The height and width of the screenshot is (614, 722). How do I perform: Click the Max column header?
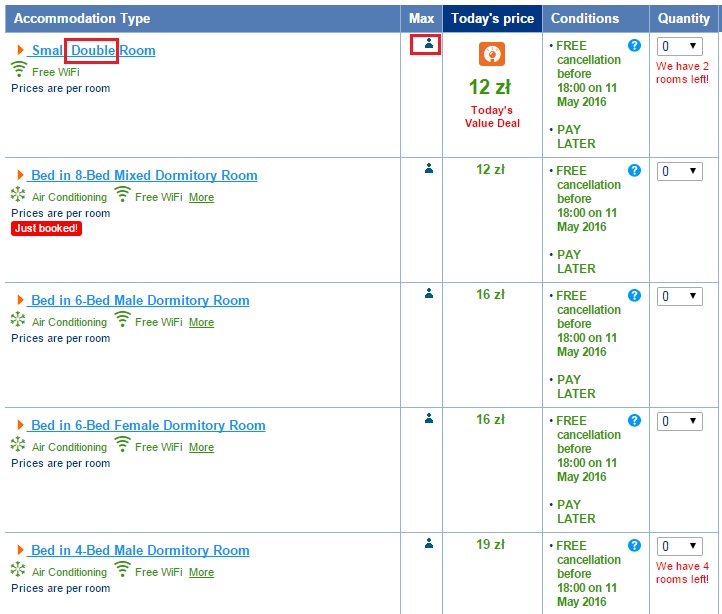(421, 18)
